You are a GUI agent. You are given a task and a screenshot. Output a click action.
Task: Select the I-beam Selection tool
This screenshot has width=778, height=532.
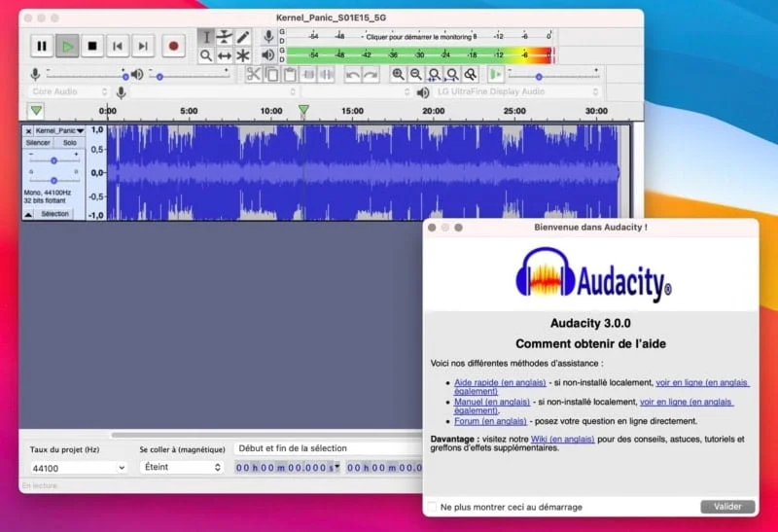pos(206,37)
